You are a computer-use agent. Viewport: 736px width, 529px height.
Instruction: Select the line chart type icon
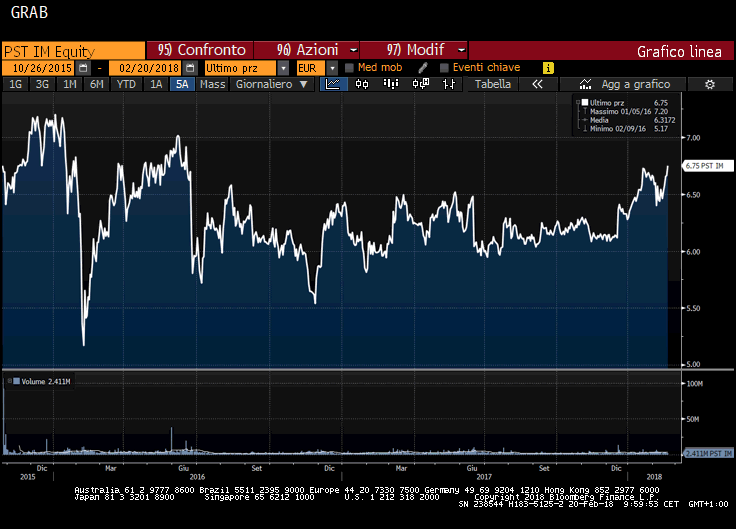(334, 85)
